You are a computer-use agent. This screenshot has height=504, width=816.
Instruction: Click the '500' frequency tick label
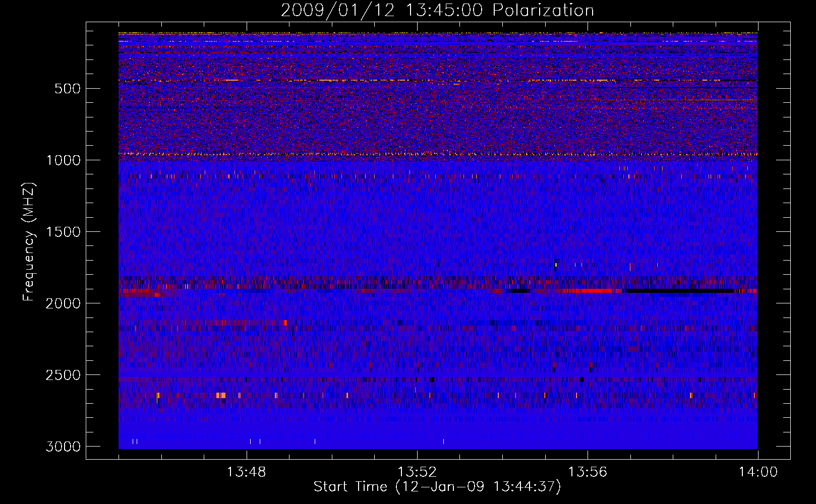(67, 89)
